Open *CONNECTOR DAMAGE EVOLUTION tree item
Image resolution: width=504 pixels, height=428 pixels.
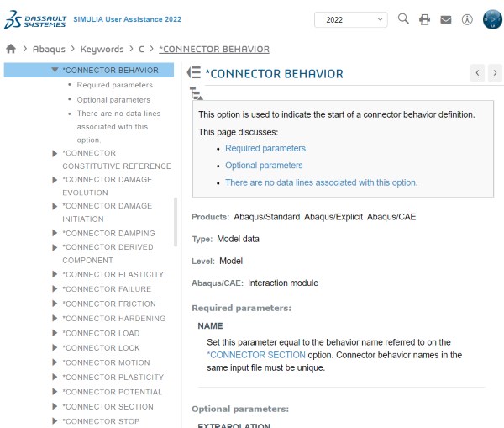point(107,186)
